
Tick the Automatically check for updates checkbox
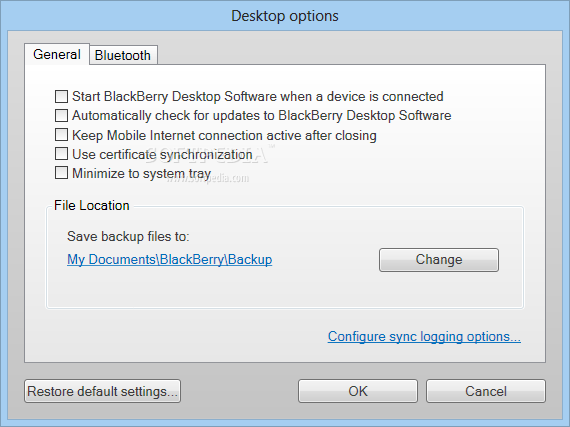(x=61, y=116)
